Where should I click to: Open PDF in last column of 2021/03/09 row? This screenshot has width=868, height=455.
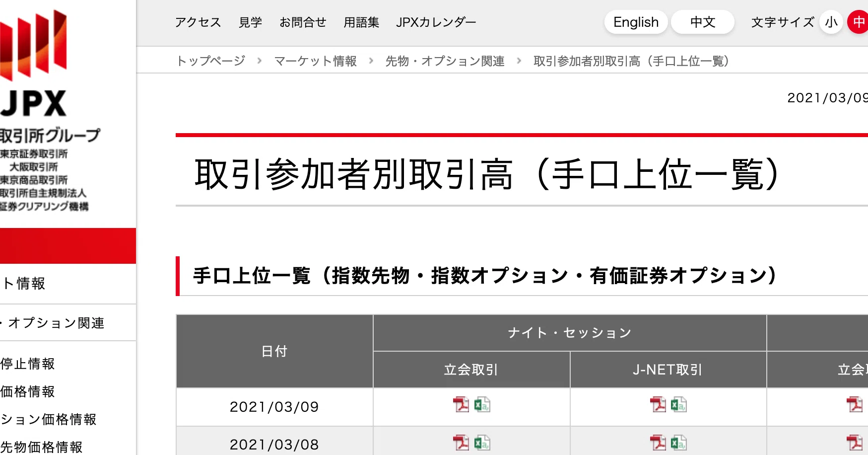click(x=855, y=404)
